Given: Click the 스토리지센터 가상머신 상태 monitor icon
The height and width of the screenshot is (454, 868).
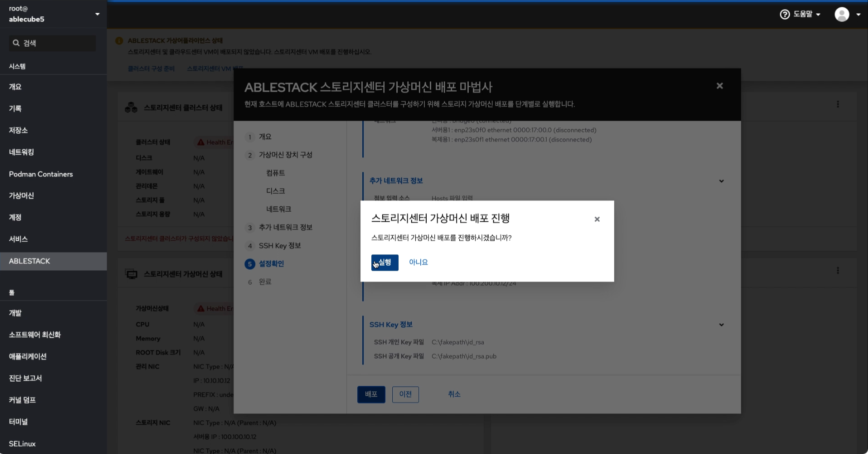Looking at the screenshot, I should [x=131, y=274].
